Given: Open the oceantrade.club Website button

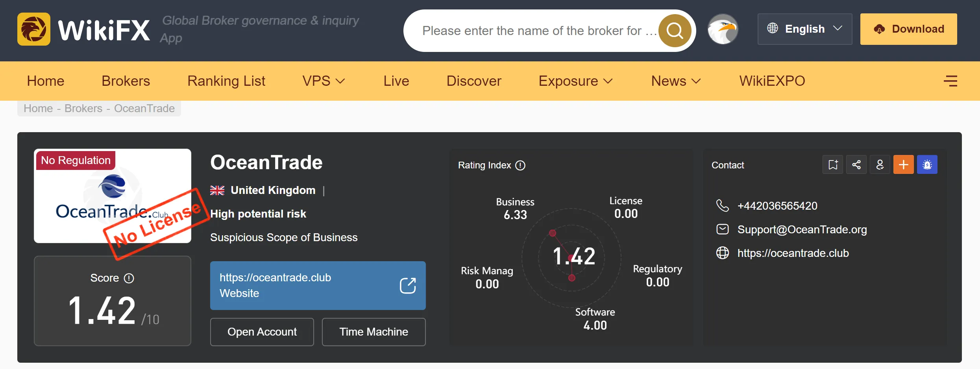Looking at the screenshot, I should [x=318, y=286].
